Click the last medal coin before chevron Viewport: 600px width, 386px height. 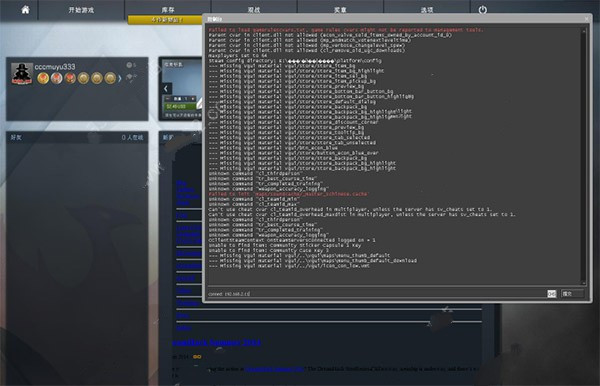[x=110, y=78]
